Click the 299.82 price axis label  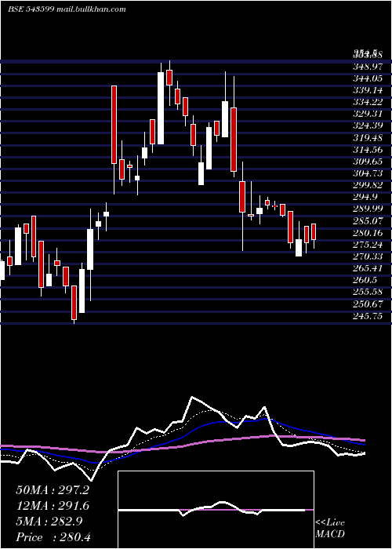[x=368, y=185]
